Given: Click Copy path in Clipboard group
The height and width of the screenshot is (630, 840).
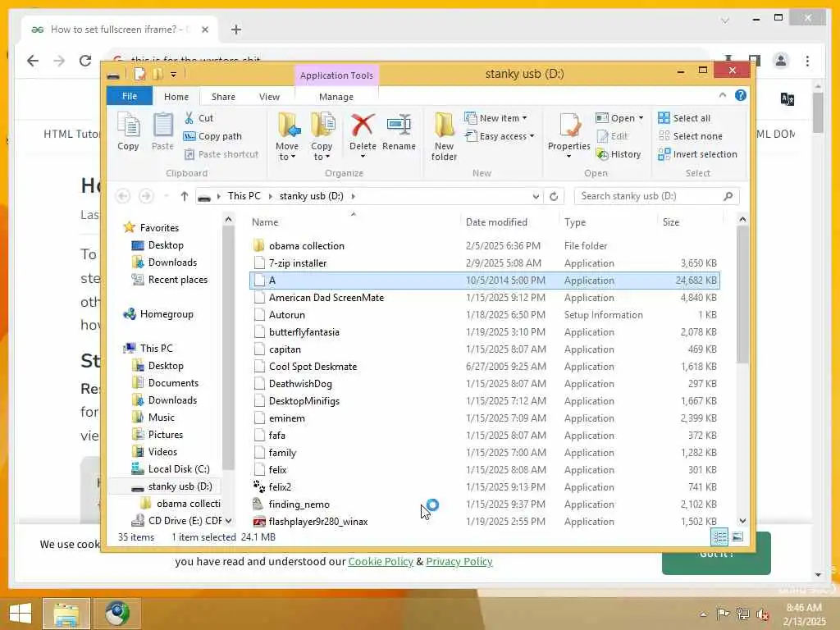Looking at the screenshot, I should [x=212, y=136].
